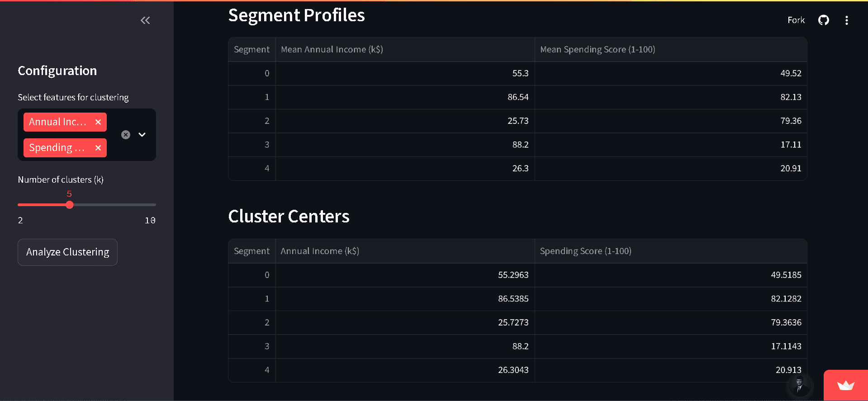
Task: Open the three-dot main menu
Action: point(847,20)
